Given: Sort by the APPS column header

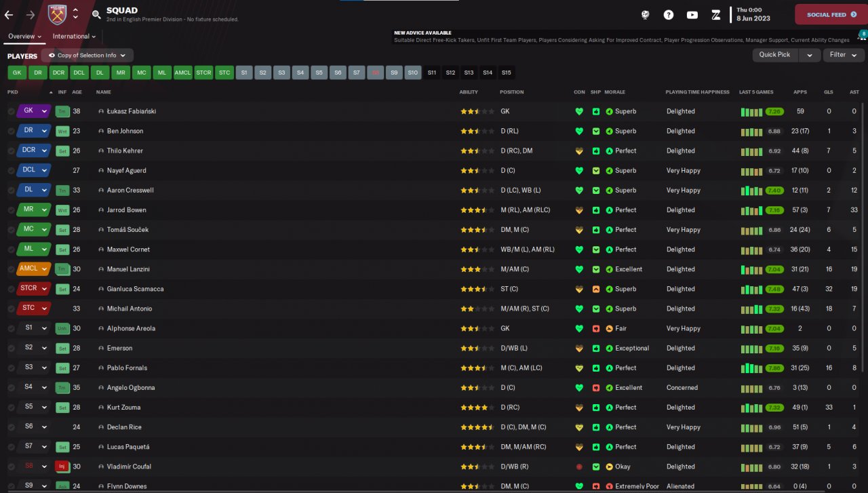Looking at the screenshot, I should (800, 92).
